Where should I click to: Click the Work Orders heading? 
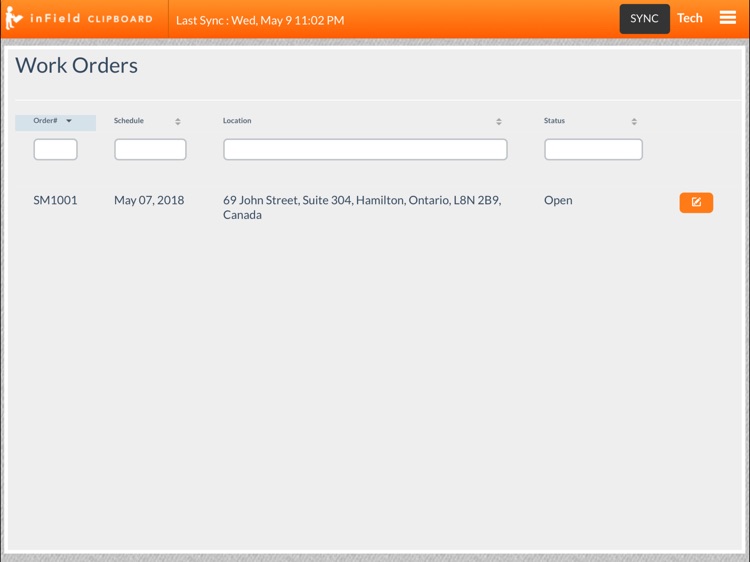[77, 66]
